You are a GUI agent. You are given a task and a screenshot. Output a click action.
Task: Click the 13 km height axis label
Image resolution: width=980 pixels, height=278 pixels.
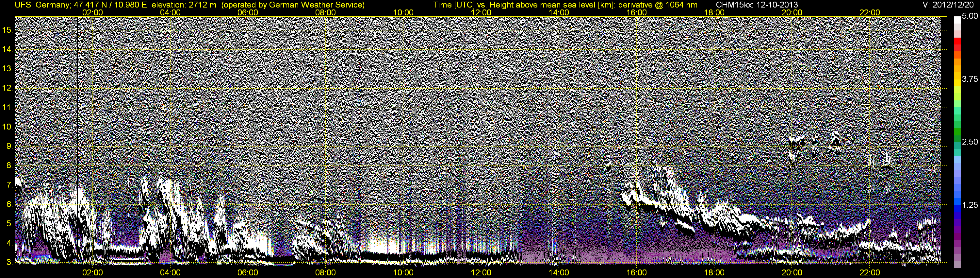point(8,69)
